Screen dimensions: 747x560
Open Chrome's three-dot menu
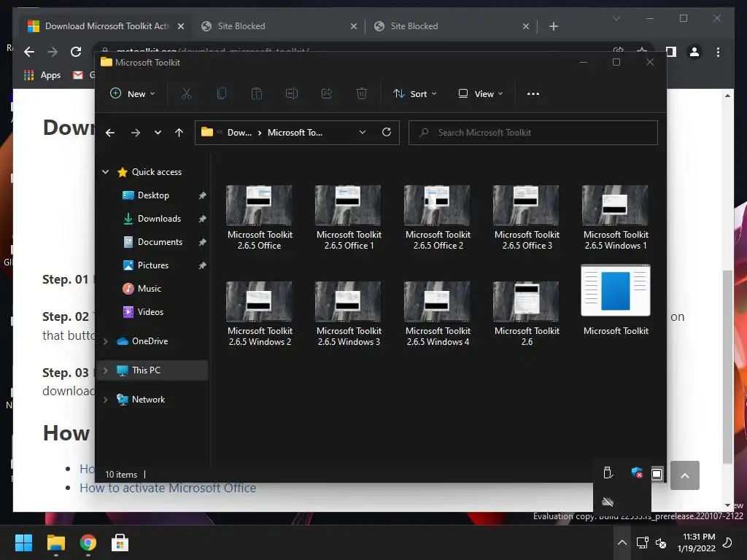pos(718,52)
